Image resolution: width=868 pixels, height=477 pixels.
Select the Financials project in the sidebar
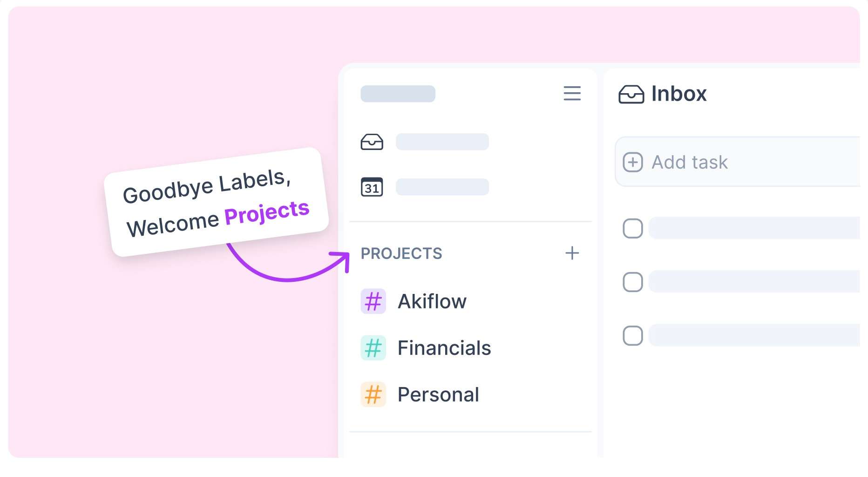tap(444, 348)
